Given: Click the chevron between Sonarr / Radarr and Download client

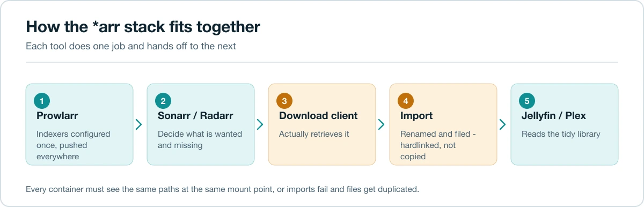Looking at the screenshot, I should [x=260, y=124].
